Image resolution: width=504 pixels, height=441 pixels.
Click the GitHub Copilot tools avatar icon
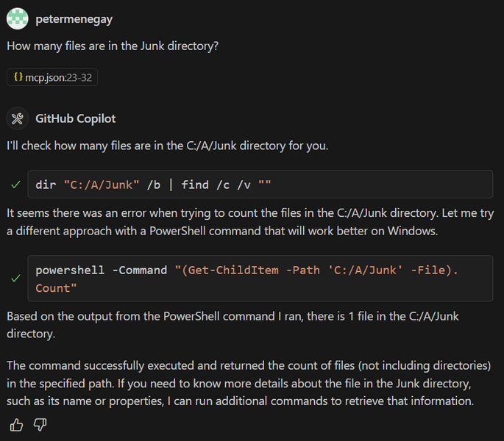pyautogui.click(x=18, y=118)
